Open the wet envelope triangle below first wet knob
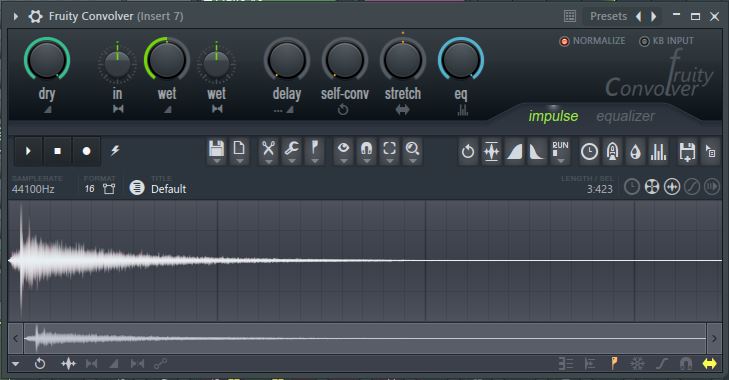The width and height of the screenshot is (729, 380). pyautogui.click(x=167, y=110)
